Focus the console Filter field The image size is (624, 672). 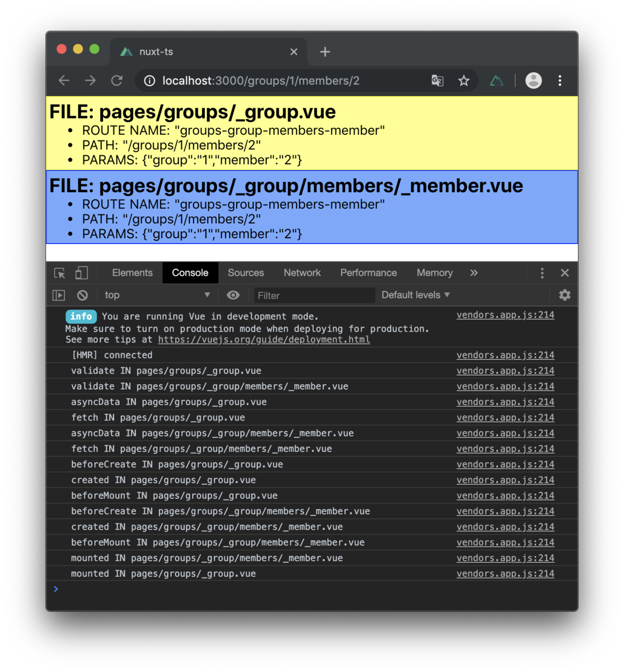click(x=314, y=295)
